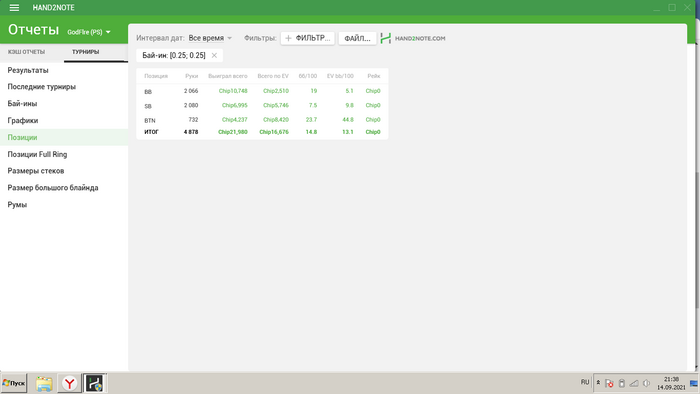
Task: Open the Windows Пуск start button
Action: coord(14,383)
